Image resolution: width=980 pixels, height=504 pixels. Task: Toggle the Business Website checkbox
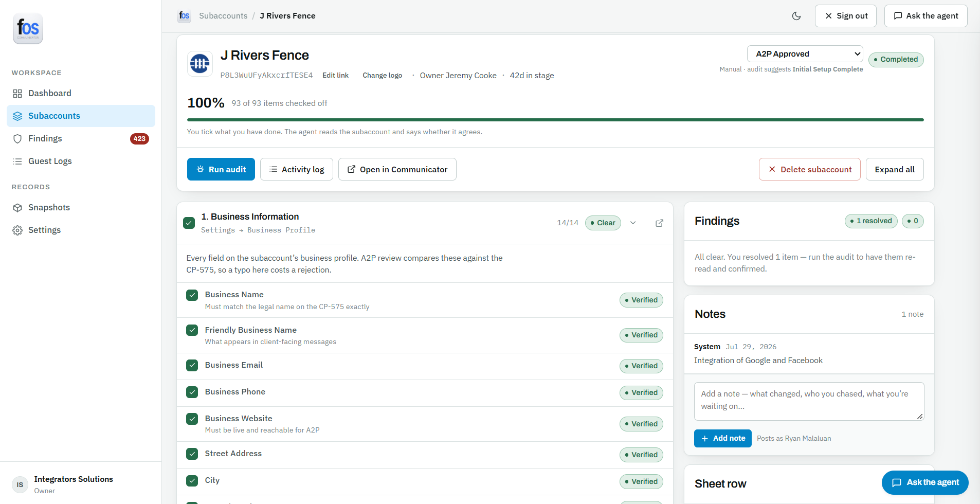click(x=192, y=419)
